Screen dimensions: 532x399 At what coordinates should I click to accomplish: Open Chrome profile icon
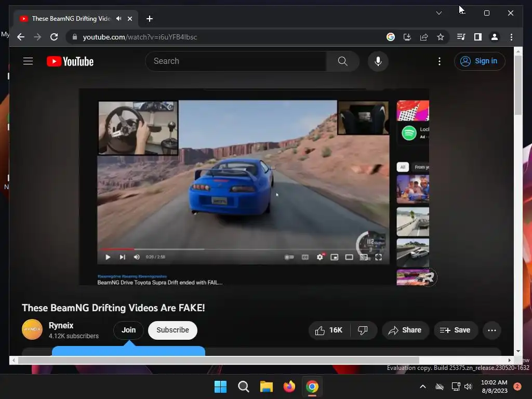click(495, 37)
